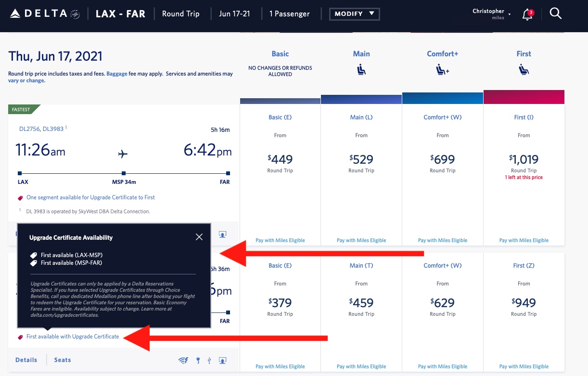Sort by the Comfort+ fare column header

pos(443,54)
